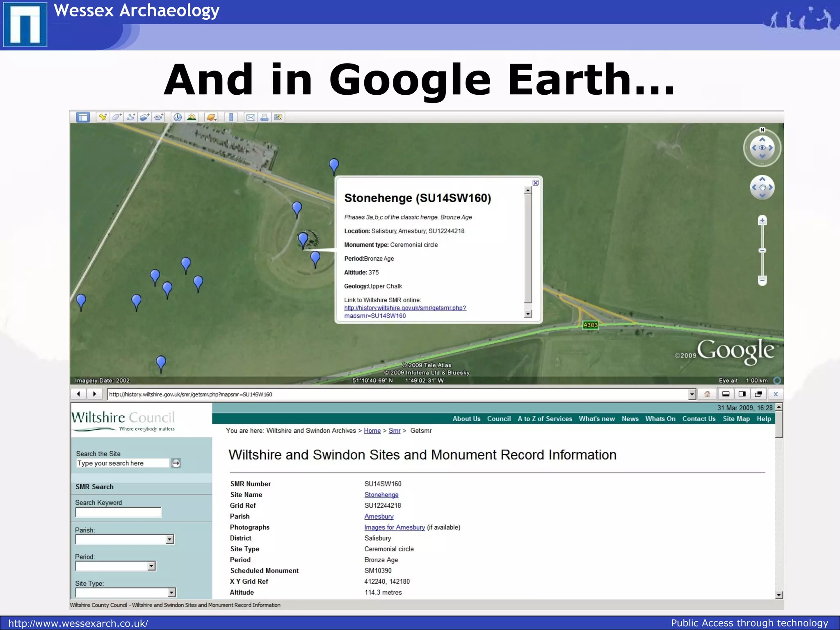Click the site search go button
Image resolution: width=840 pixels, height=630 pixels.
[176, 463]
